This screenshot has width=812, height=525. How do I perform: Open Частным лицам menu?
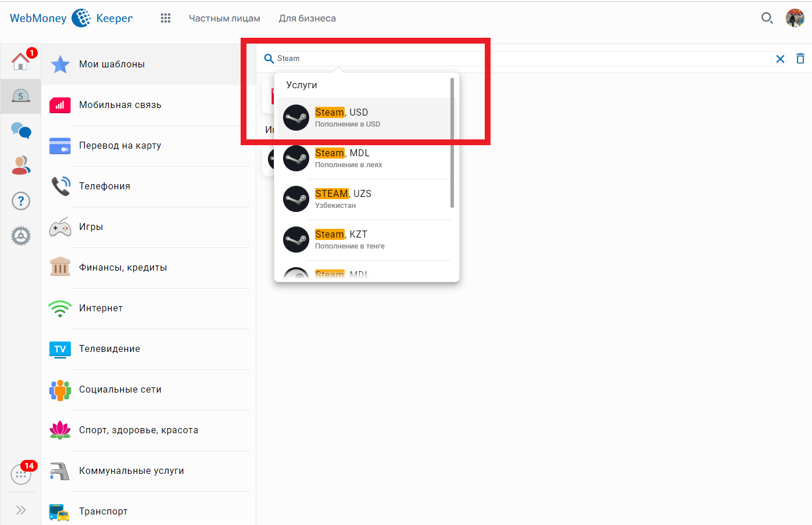(x=224, y=18)
